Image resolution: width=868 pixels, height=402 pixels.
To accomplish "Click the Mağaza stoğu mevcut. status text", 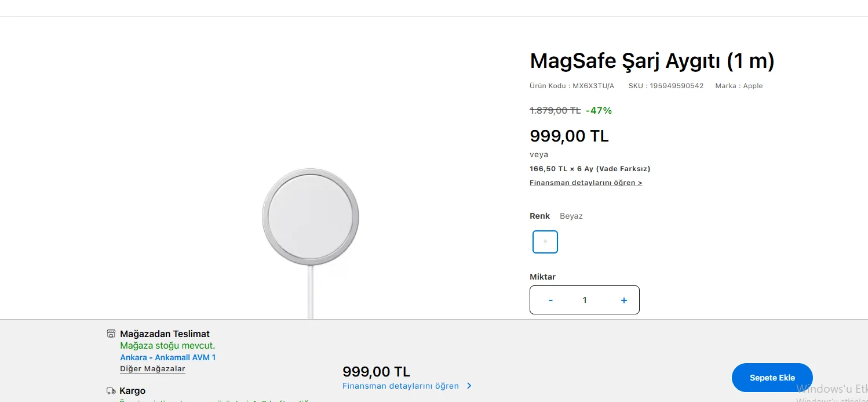I will click(167, 346).
